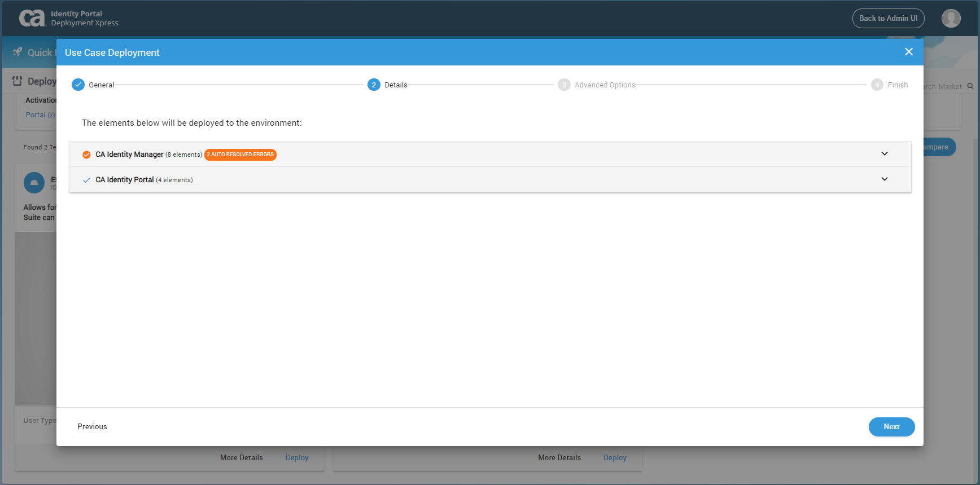Viewport: 980px width, 485px height.
Task: Click blue check icon beside CA Identity Portal
Action: [x=86, y=180]
